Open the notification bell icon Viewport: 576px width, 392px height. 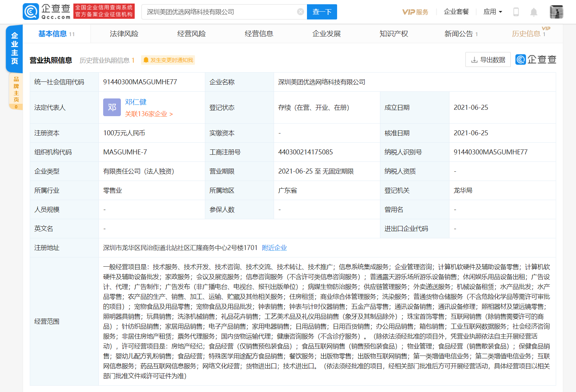pos(533,12)
